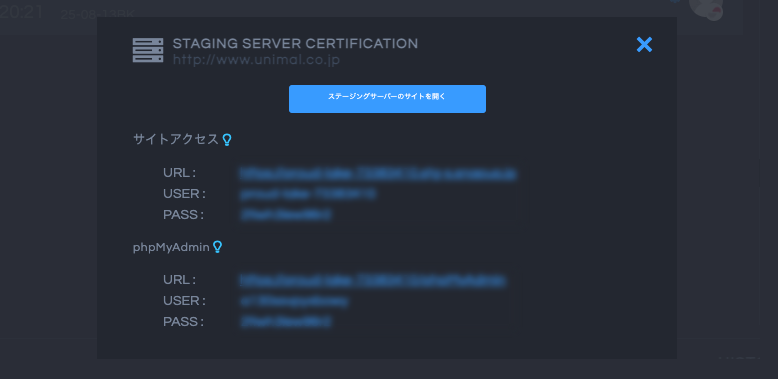Close the staging server certification dialog
Viewport: 778px width, 379px height.
pos(644,45)
